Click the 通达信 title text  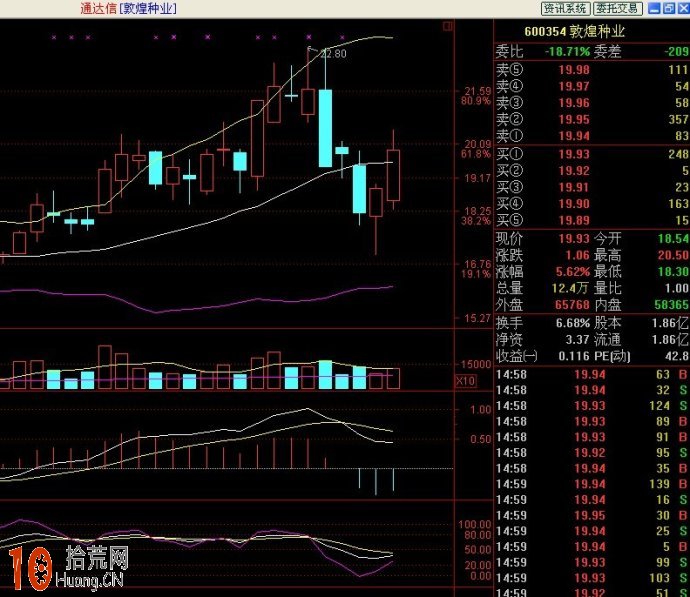pos(98,8)
